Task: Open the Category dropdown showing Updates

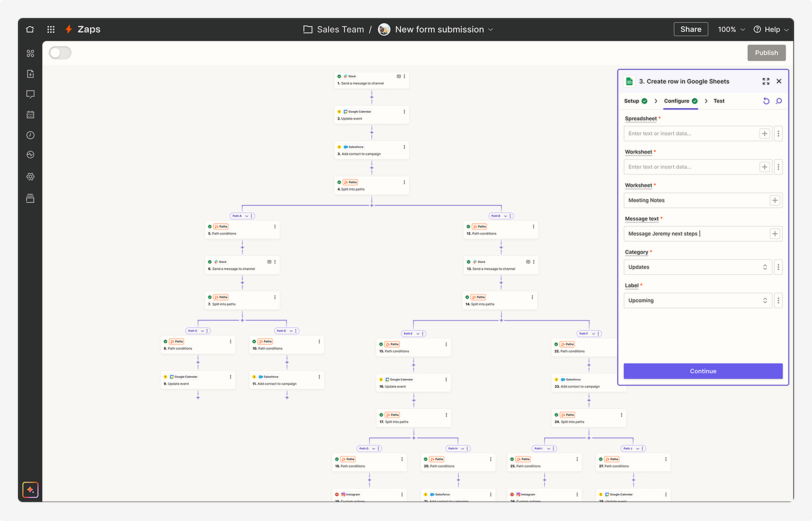Action: tap(698, 267)
